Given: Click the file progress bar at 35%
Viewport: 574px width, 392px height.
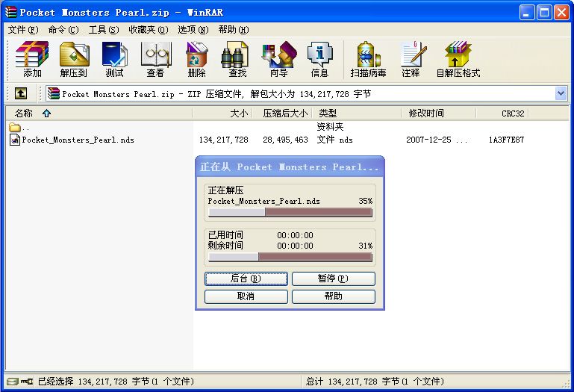Looking at the screenshot, I should click(x=290, y=213).
